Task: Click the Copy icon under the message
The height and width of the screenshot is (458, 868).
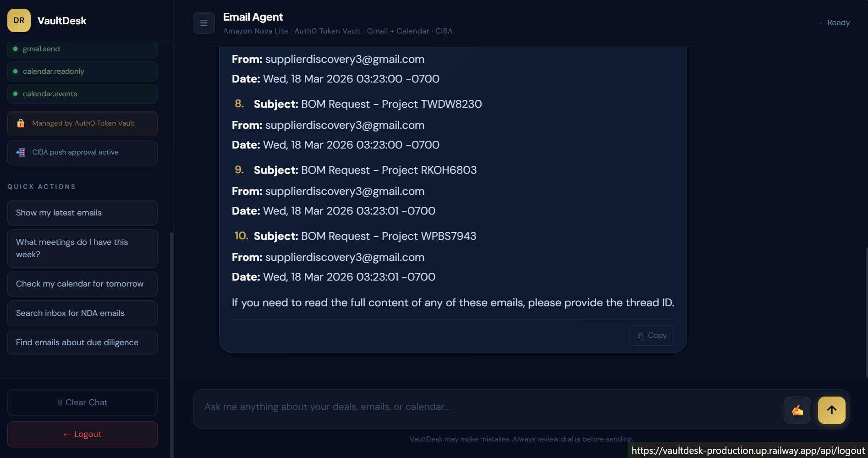Action: pos(641,335)
